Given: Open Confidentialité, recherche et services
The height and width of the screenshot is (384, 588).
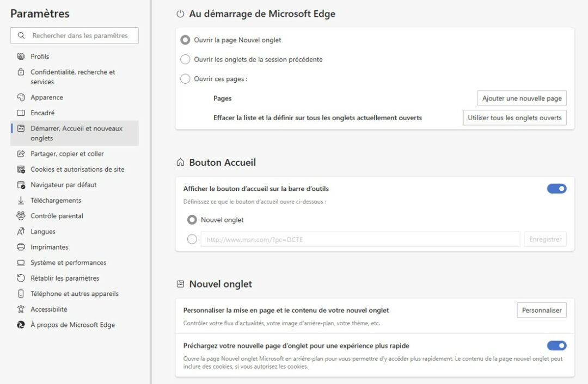Looking at the screenshot, I should [74, 77].
